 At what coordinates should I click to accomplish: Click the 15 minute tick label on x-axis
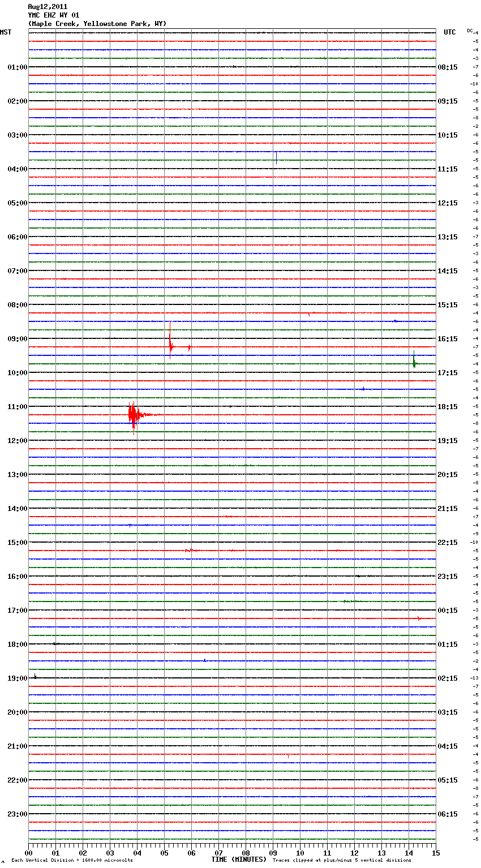[x=436, y=853]
